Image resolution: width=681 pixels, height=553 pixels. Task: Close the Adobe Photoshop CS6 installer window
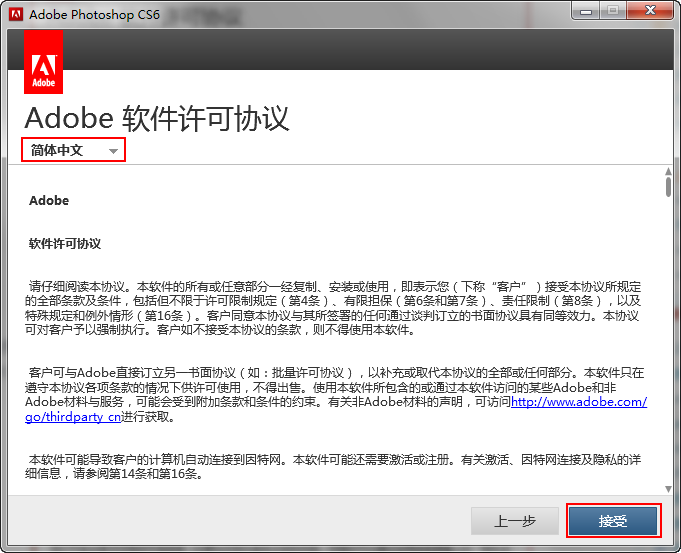tap(648, 10)
